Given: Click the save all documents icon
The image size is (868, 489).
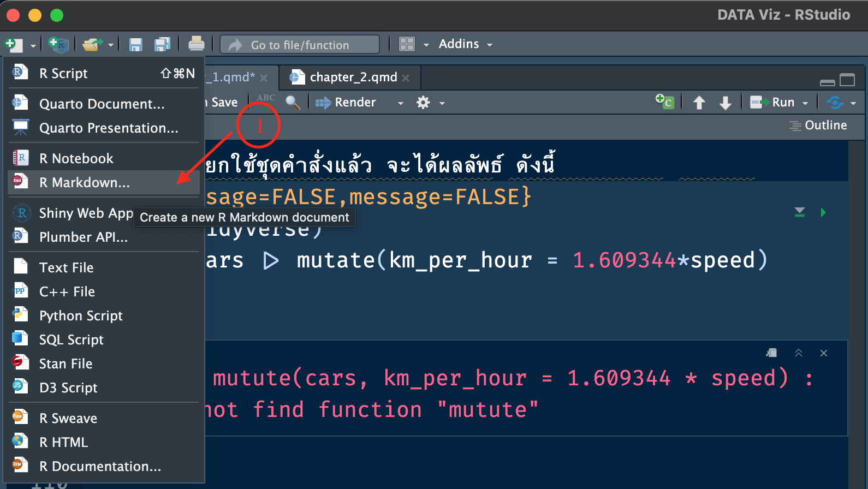Looking at the screenshot, I should coord(162,45).
